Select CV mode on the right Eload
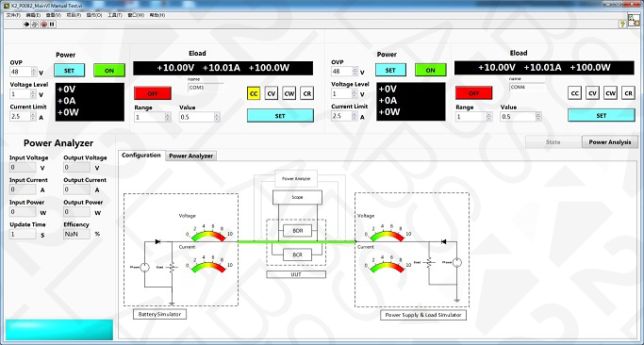 tap(592, 93)
